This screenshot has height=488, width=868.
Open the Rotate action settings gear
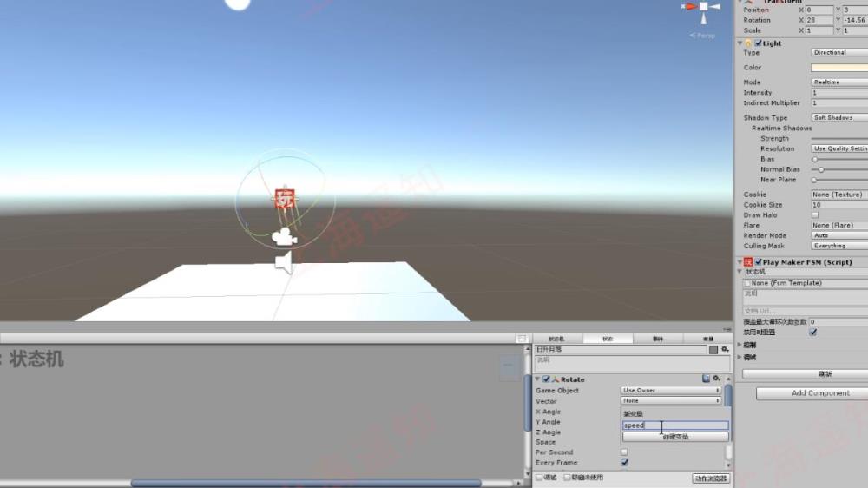716,379
